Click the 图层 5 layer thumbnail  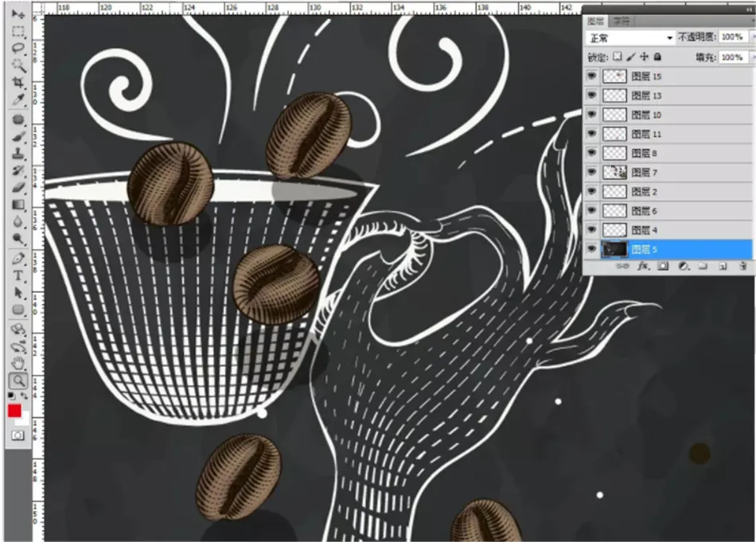(614, 249)
